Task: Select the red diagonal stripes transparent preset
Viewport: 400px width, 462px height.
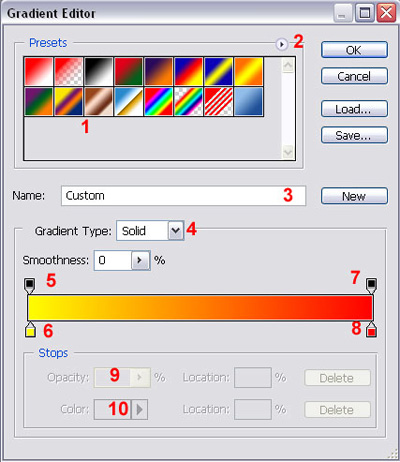Action: click(219, 101)
